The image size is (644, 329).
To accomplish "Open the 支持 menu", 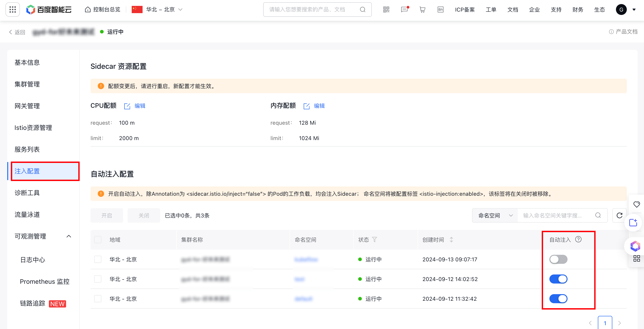I will pyautogui.click(x=556, y=10).
